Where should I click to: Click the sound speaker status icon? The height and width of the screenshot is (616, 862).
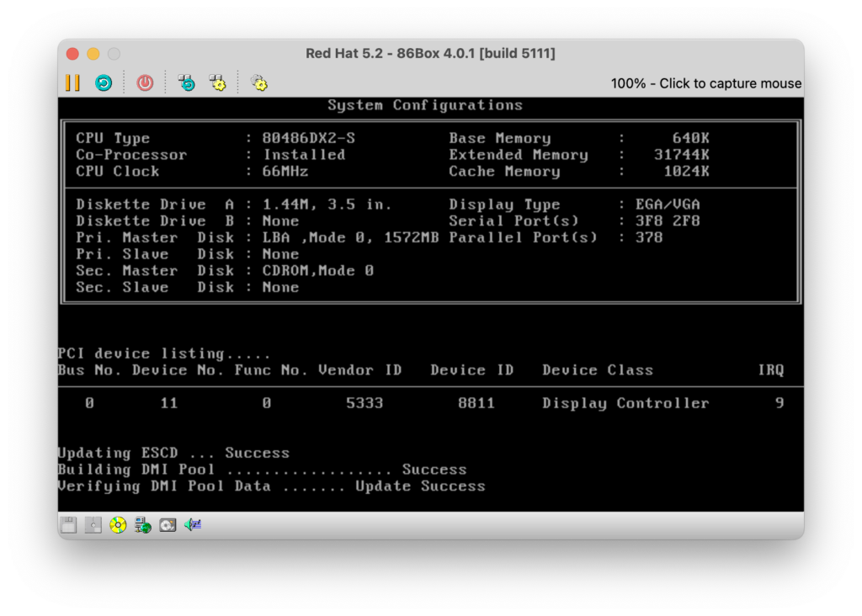(x=193, y=525)
